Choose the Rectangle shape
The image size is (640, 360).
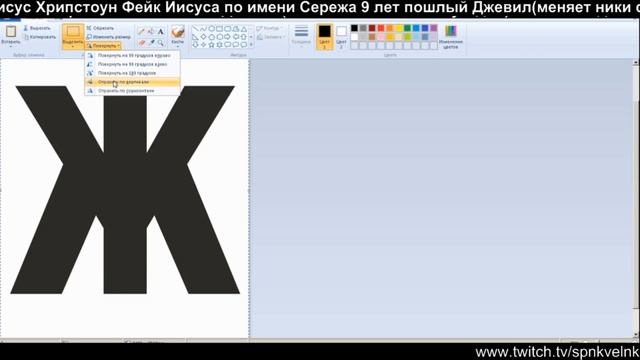(219, 29)
